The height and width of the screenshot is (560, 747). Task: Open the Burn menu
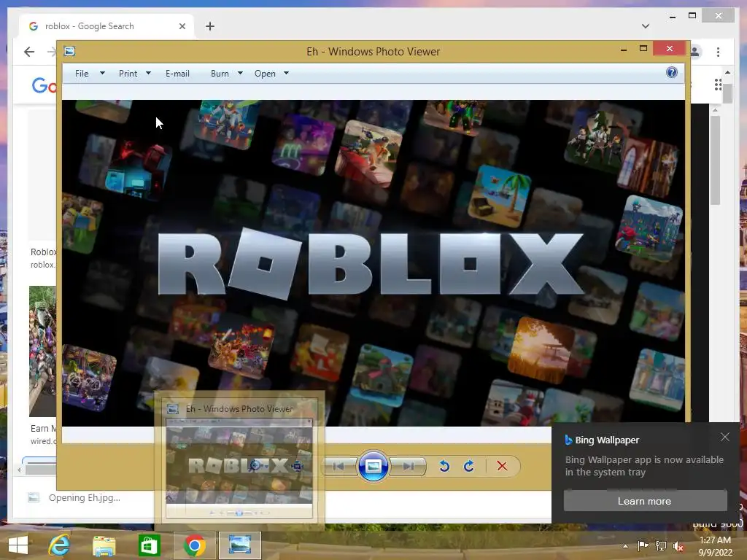[220, 74]
